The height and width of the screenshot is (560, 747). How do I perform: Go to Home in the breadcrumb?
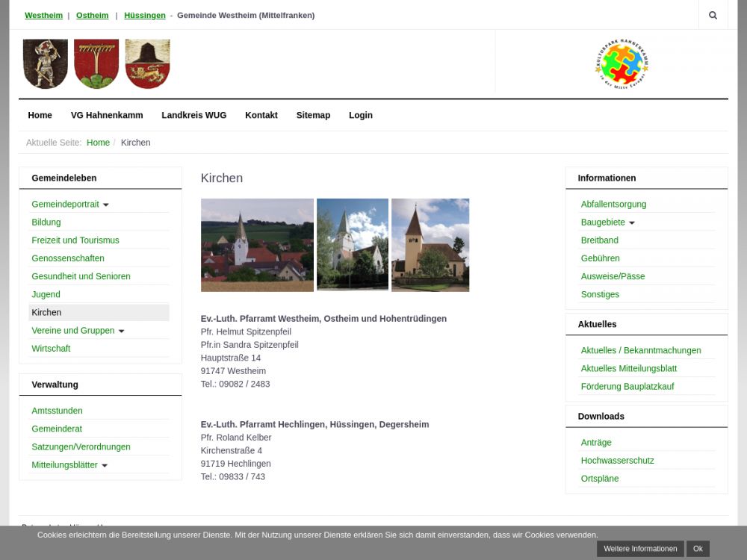tap(98, 143)
